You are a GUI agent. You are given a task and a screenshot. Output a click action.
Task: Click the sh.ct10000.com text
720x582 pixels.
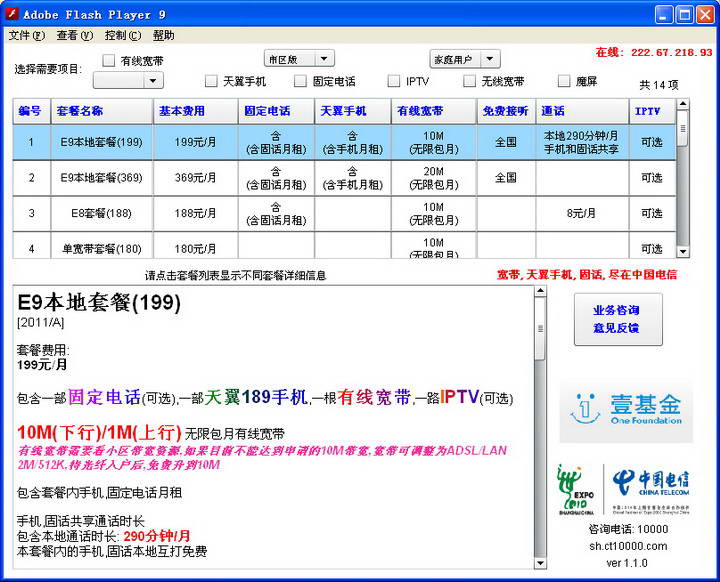click(x=628, y=546)
